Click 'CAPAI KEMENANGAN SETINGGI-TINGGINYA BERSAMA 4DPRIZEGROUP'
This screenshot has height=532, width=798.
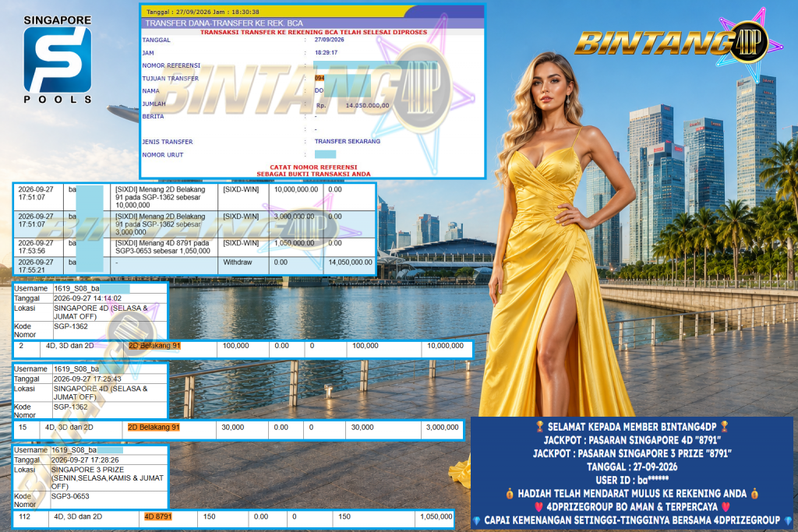[x=631, y=520]
